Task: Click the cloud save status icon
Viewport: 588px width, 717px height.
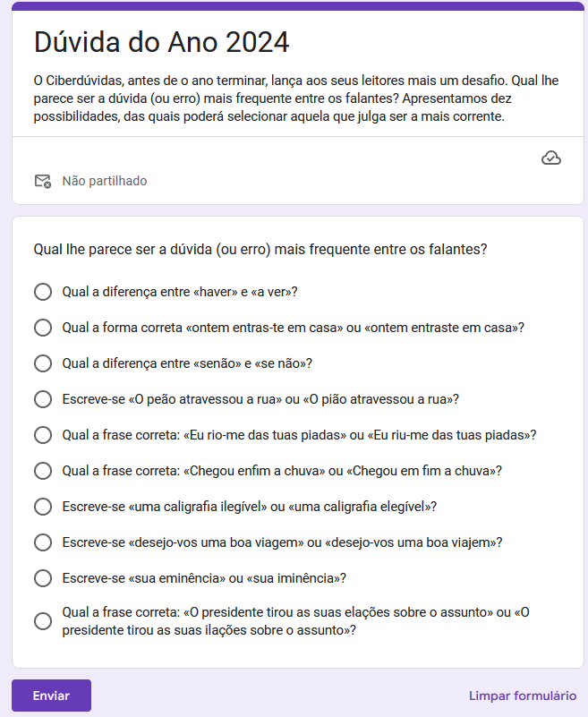Action: click(551, 158)
